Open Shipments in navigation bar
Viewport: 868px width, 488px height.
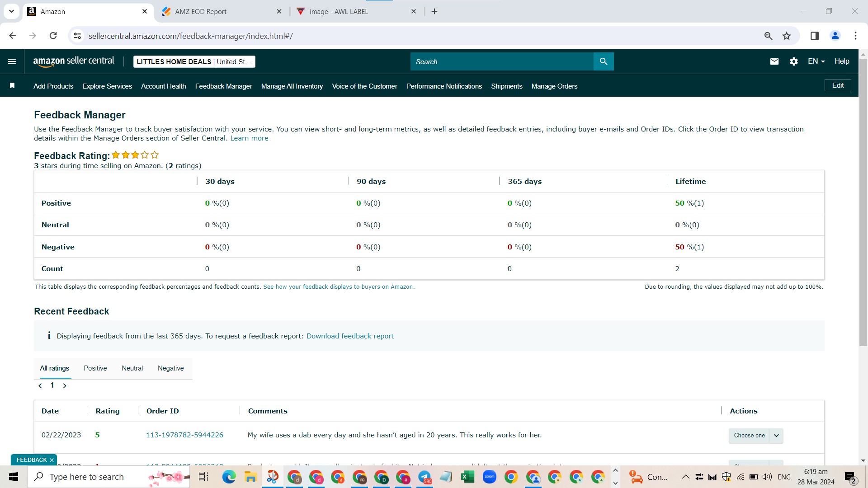click(x=507, y=86)
